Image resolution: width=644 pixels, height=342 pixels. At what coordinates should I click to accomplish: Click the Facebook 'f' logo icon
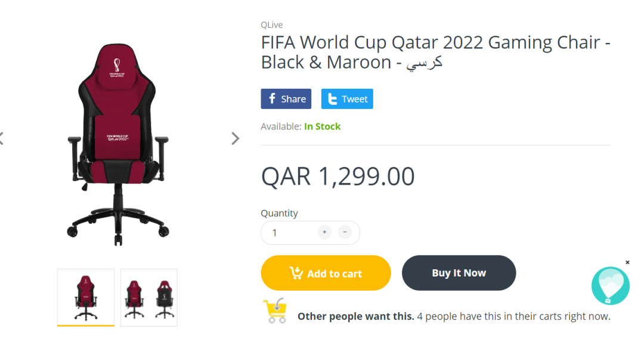point(271,99)
